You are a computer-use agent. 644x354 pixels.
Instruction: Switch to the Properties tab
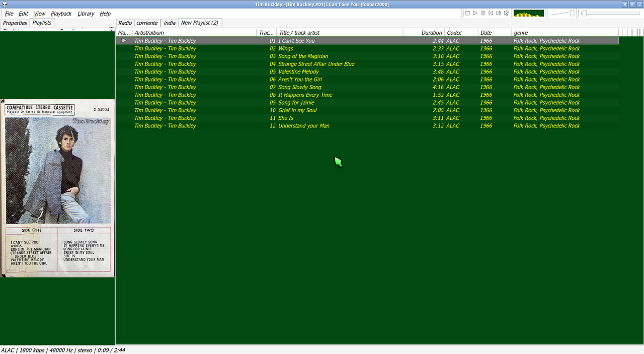(15, 23)
